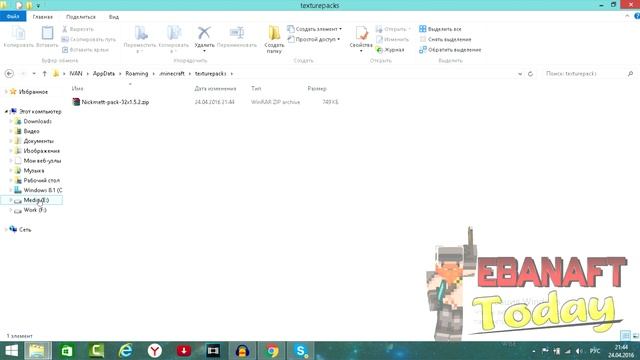
Task: Collapse Этот компьютер tree node
Action: pyautogui.click(x=6, y=111)
